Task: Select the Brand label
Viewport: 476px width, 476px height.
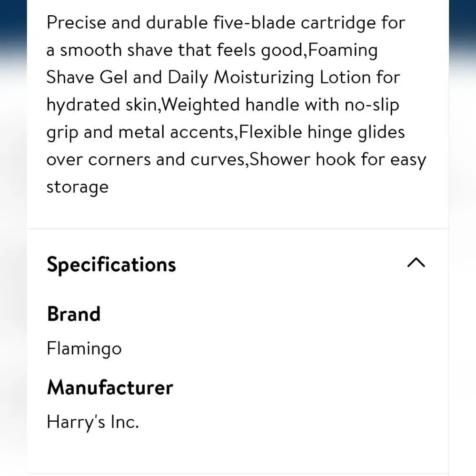Action: [74, 314]
